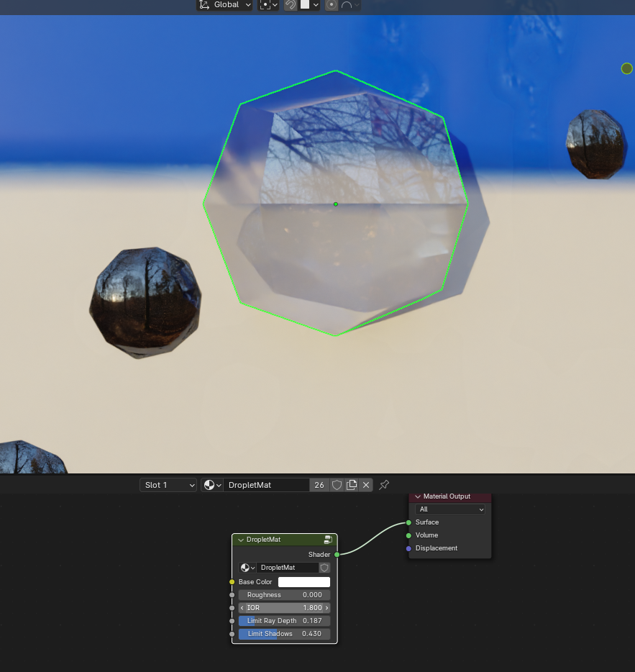The width and height of the screenshot is (635, 672).
Task: Adjust the Limit Shadows slider
Action: 285,633
